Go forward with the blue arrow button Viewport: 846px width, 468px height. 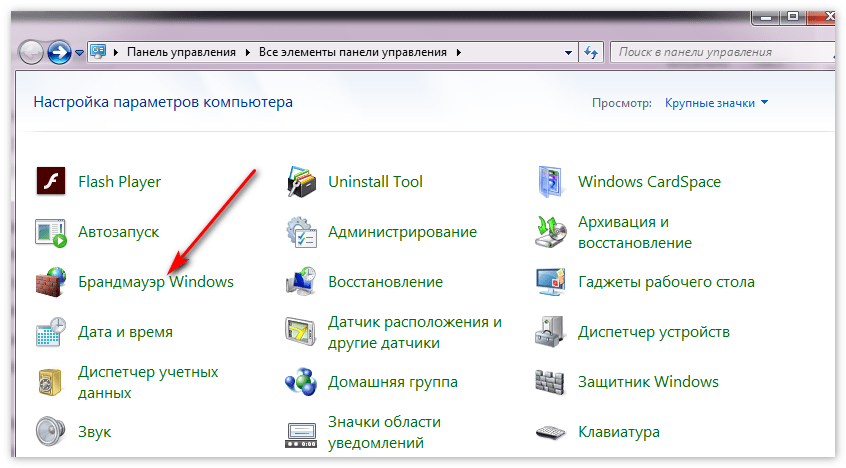59,52
